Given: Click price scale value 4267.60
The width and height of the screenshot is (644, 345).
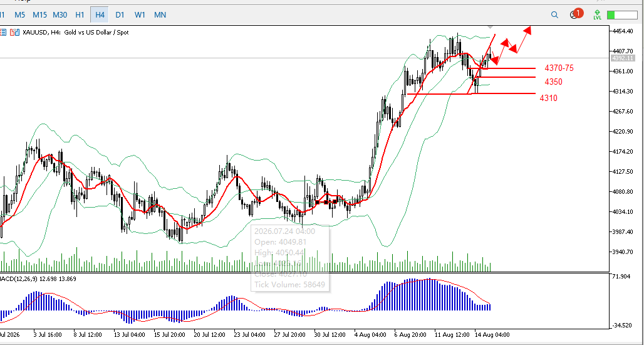Looking at the screenshot, I should [623, 112].
